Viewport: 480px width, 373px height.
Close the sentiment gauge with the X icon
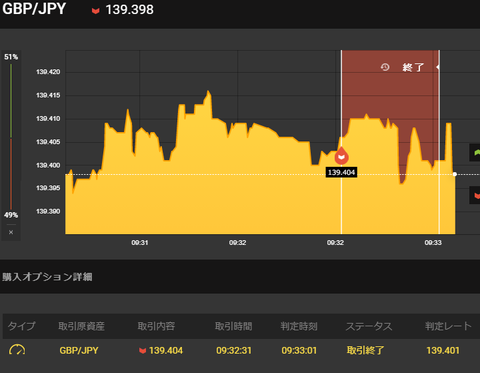[11, 232]
